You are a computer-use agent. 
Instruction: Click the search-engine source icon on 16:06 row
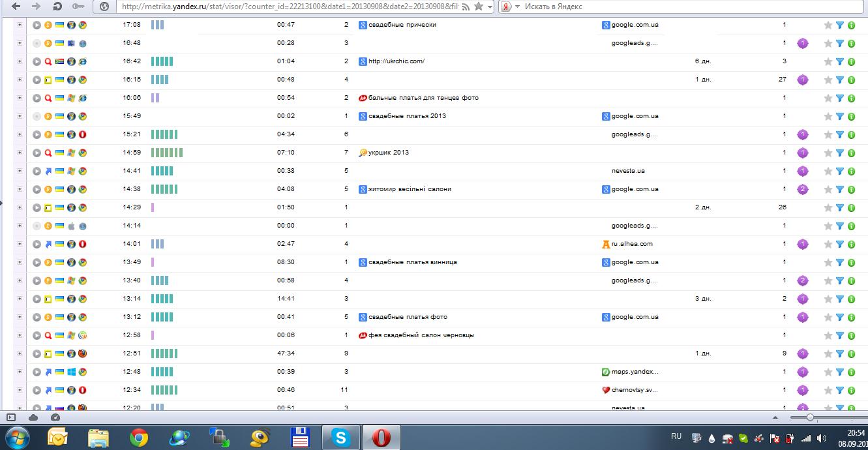48,98
